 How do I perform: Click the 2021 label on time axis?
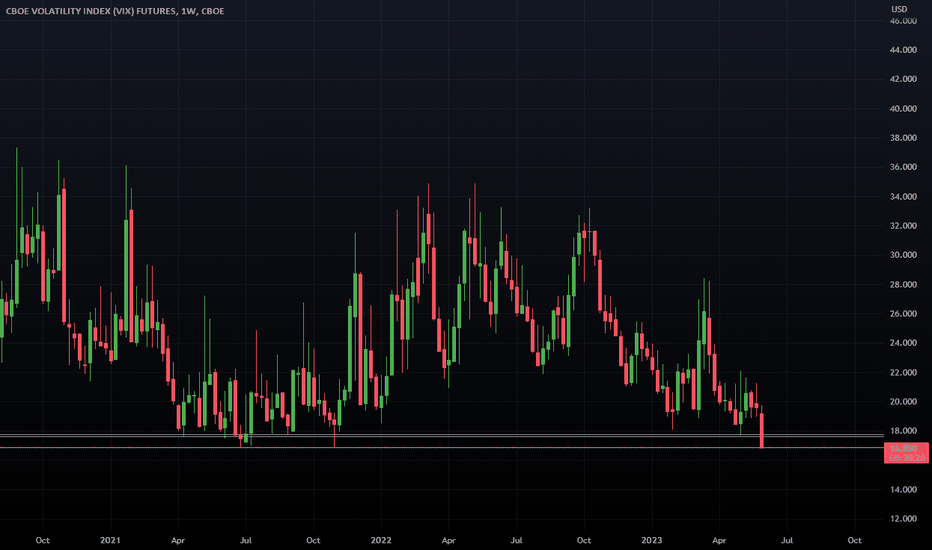[110, 540]
